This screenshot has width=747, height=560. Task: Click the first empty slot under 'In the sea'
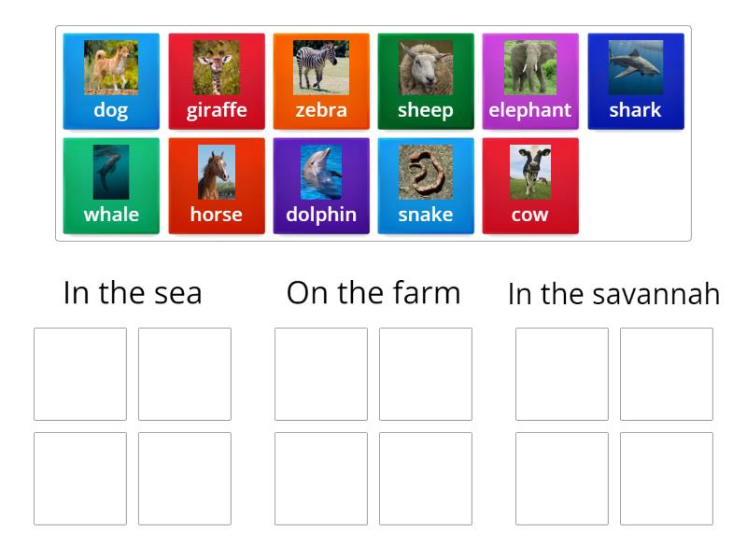[x=80, y=372]
